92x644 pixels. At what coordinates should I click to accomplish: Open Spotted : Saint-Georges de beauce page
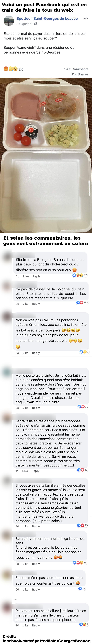click(x=47, y=19)
